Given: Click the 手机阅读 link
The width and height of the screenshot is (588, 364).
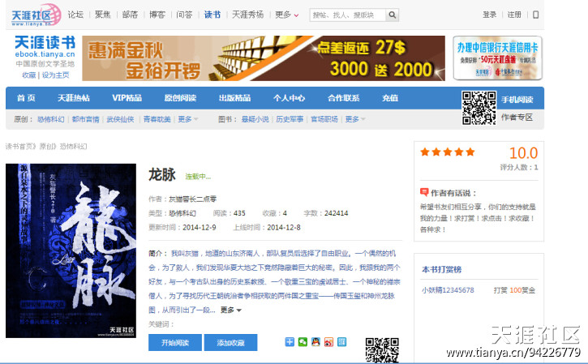Looking at the screenshot, I should click(517, 100).
